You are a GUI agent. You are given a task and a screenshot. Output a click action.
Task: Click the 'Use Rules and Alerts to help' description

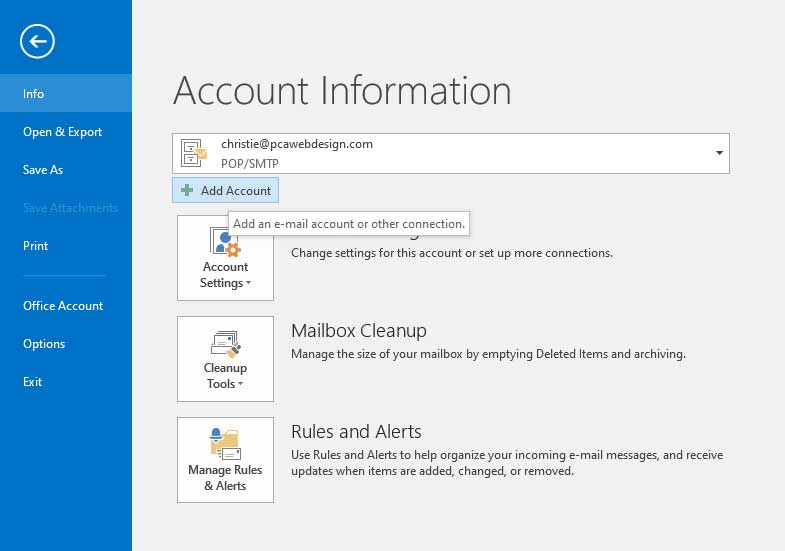[507, 463]
